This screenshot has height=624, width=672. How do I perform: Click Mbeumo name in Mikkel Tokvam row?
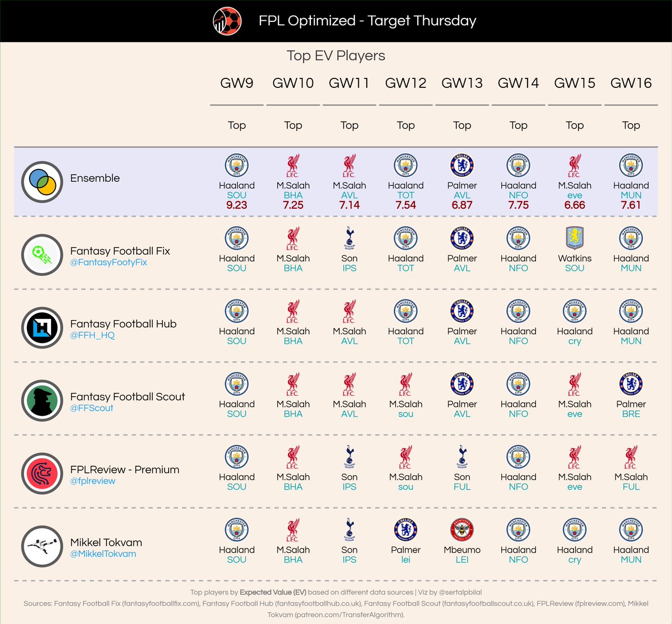tap(462, 550)
